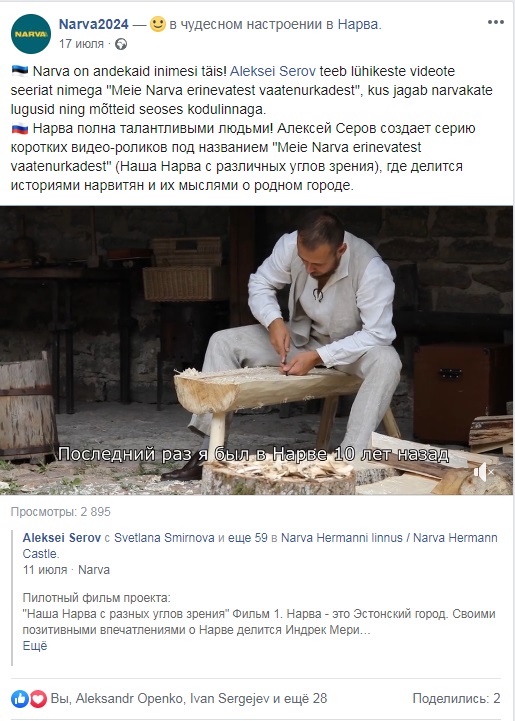Play the woodcarver video thumbnail

point(257,350)
